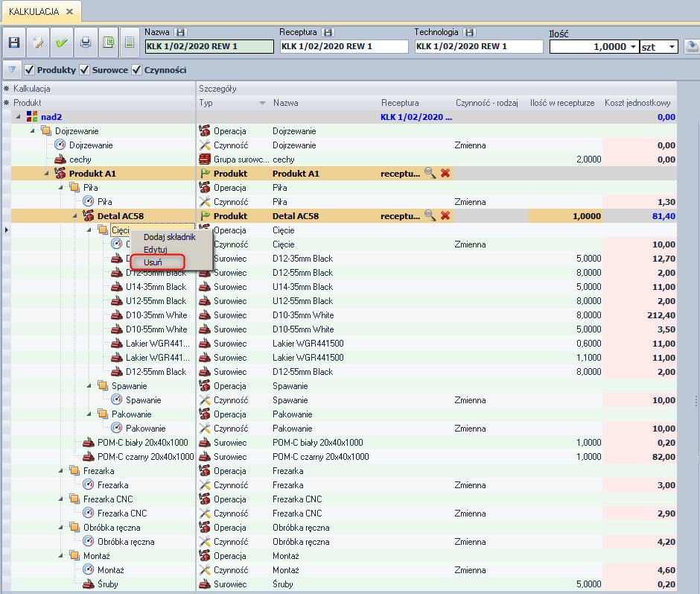700x594 pixels.
Task: Click the Excel export toolbar icon
Action: [109, 42]
